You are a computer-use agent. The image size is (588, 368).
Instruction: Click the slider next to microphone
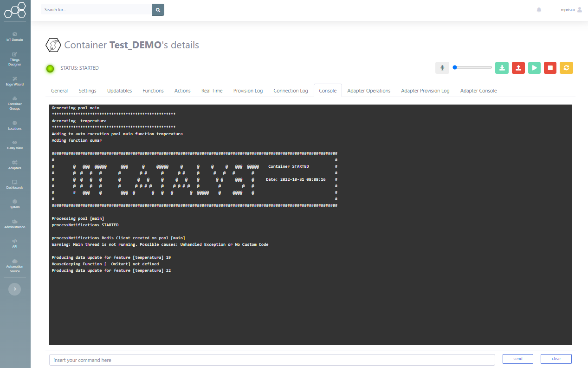tap(472, 67)
